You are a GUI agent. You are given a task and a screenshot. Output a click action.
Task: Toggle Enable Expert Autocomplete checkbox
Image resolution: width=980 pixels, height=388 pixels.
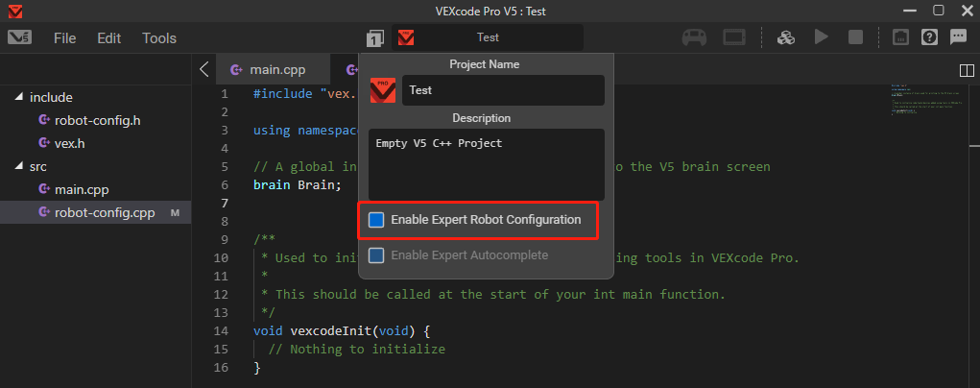click(x=376, y=255)
